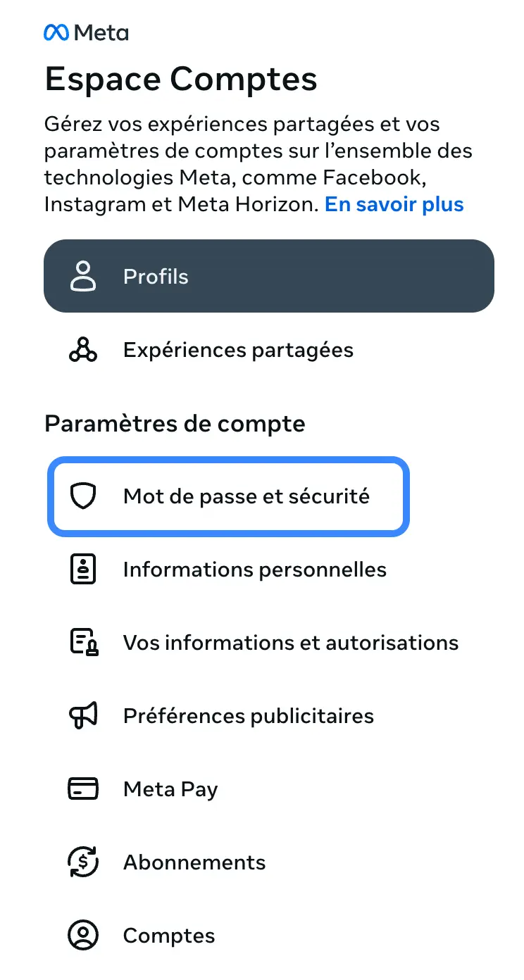Go to Informations personnelles text
Screen dimensions: 524x980
click(x=254, y=570)
